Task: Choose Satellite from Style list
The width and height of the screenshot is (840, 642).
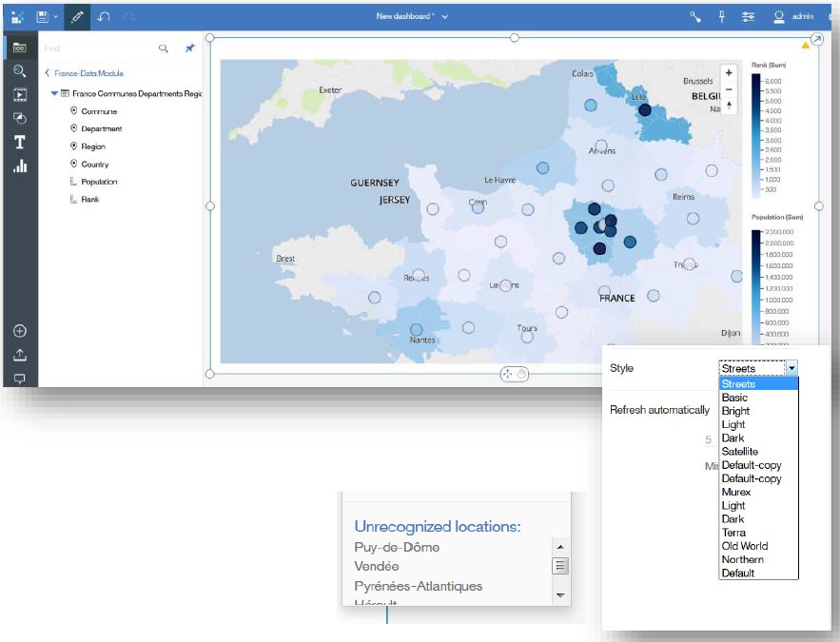Action: [758, 452]
